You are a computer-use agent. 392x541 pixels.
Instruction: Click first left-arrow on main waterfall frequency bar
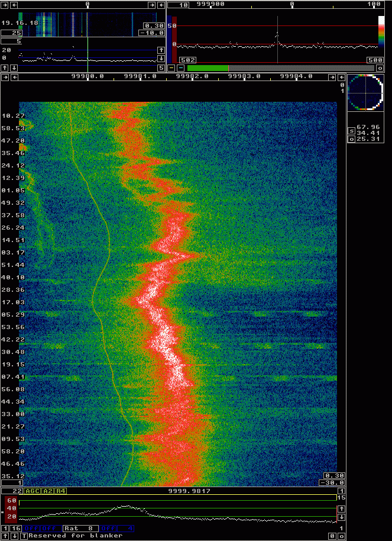(x=14, y=77)
